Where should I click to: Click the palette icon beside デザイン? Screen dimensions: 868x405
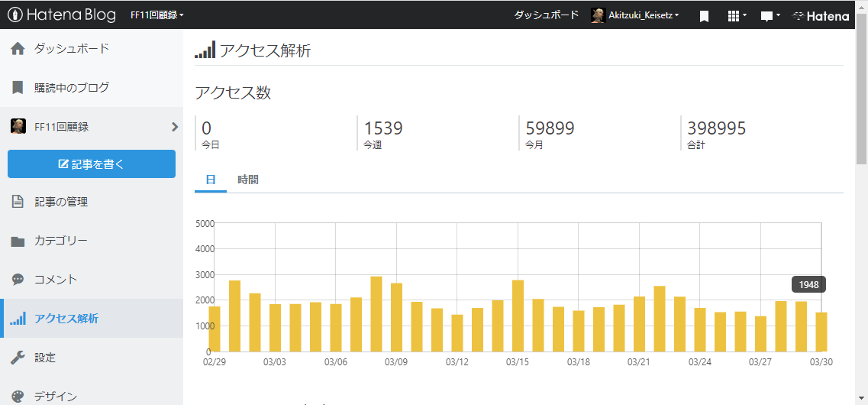18,397
